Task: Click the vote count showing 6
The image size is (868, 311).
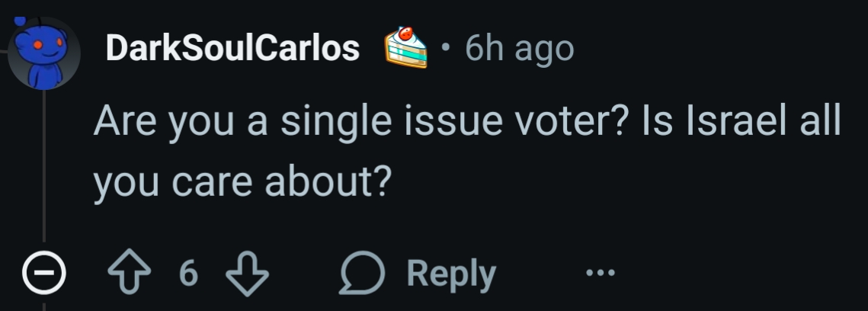Action: (x=188, y=273)
